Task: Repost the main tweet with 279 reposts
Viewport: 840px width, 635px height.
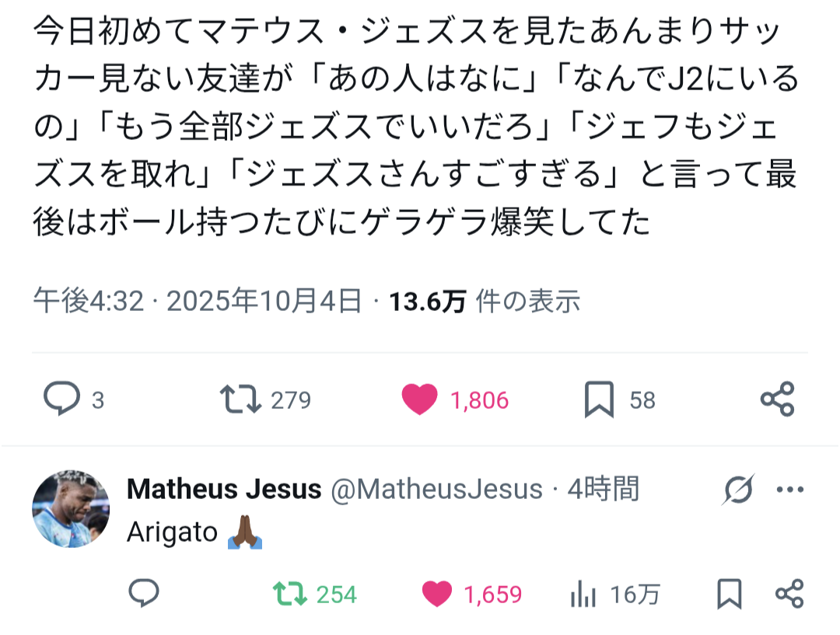Action: (240, 399)
